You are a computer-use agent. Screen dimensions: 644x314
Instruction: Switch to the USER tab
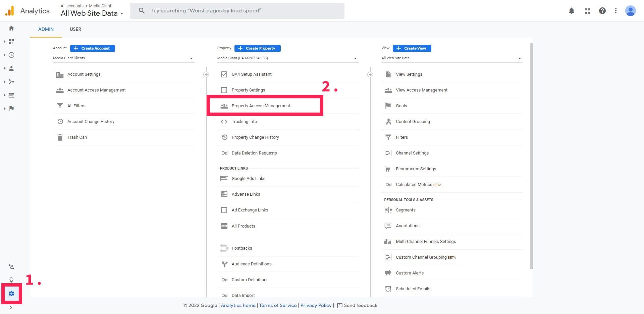coord(75,29)
